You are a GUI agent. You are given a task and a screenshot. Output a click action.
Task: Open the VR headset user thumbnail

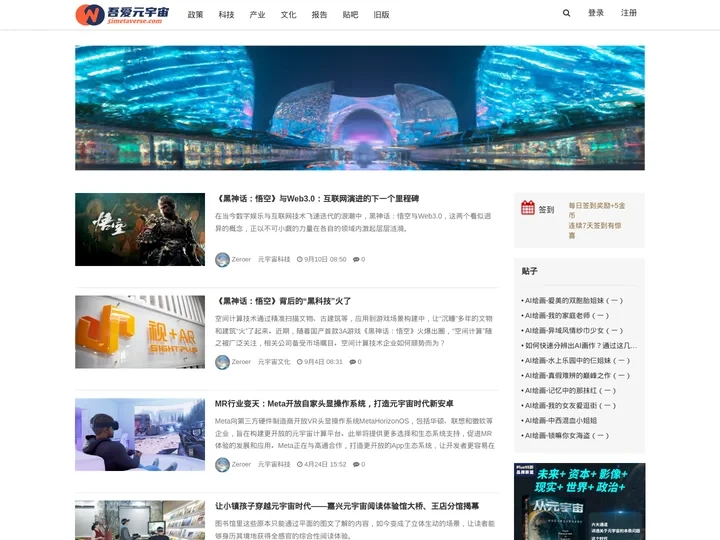[140, 434]
